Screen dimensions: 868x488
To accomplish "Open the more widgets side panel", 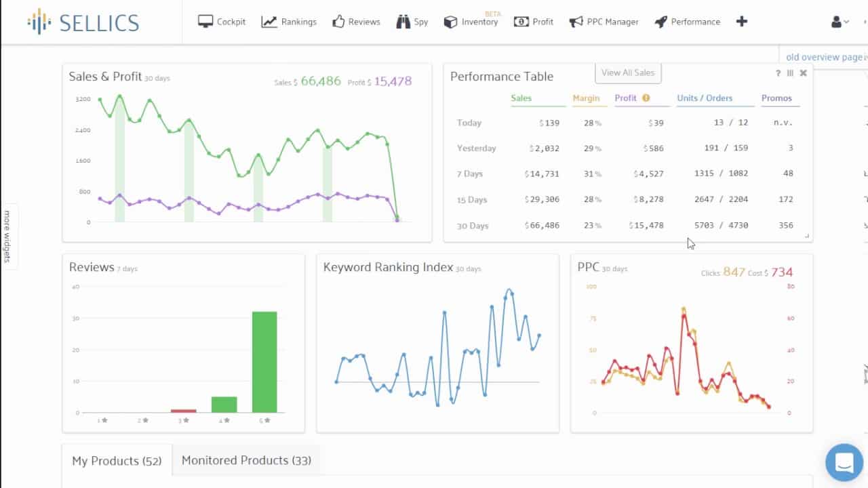I will (9, 236).
